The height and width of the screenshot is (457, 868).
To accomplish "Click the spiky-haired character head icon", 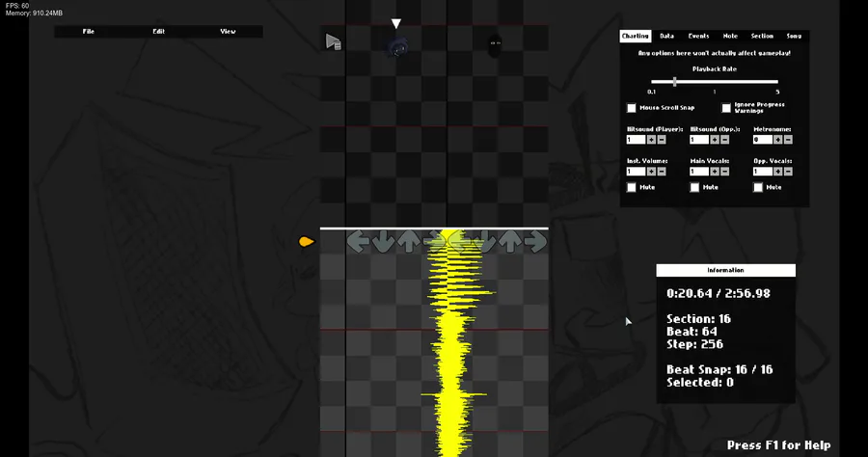I will coord(396,46).
